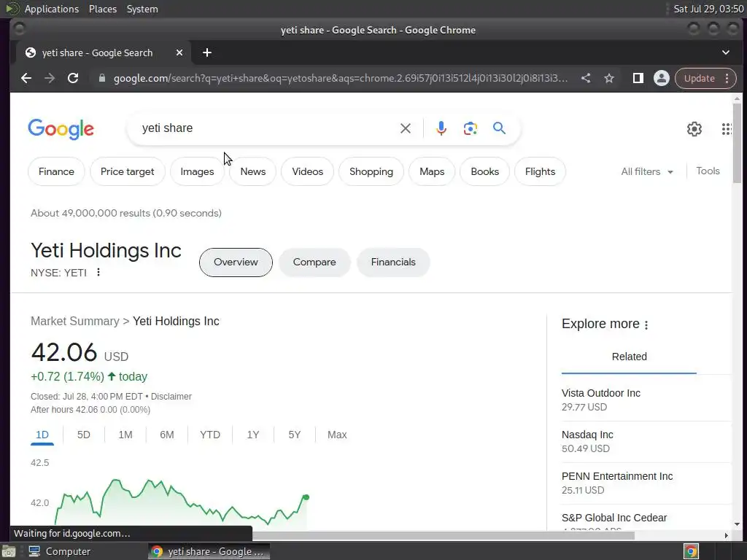This screenshot has width=747, height=560.
Task: Open Vista Outdoor Inc stock
Action: tap(646, 400)
